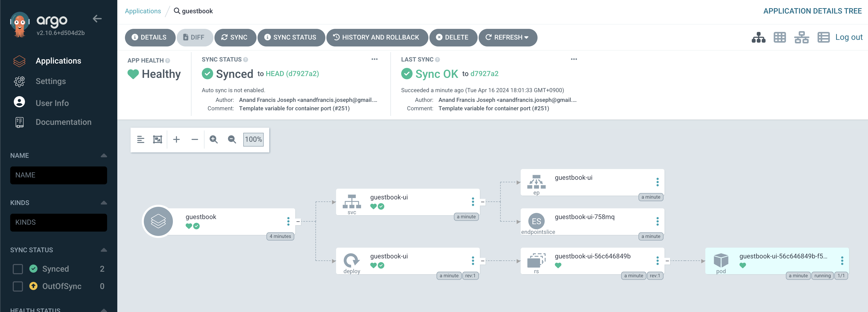This screenshot has width=868, height=312.
Task: Click the fit-to-screen graph icon
Action: (x=157, y=139)
